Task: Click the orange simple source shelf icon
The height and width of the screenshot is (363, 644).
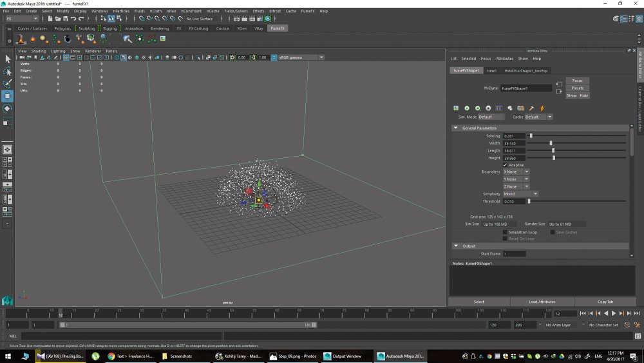Action: 32,39
